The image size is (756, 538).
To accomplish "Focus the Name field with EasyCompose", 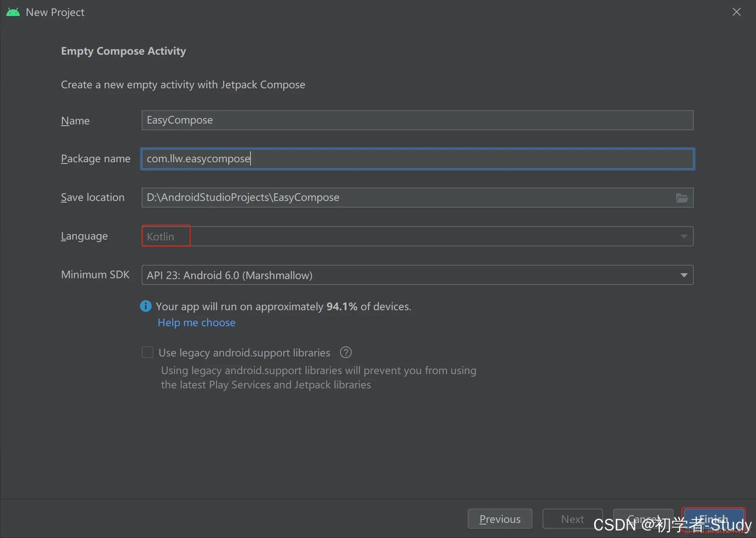I will [x=417, y=120].
